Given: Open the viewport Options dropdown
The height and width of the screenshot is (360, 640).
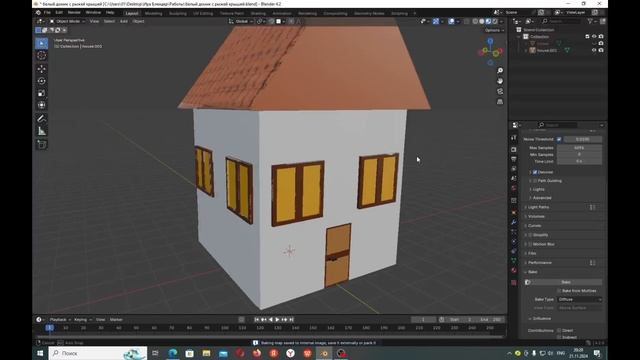Looking at the screenshot, I should coord(494,30).
